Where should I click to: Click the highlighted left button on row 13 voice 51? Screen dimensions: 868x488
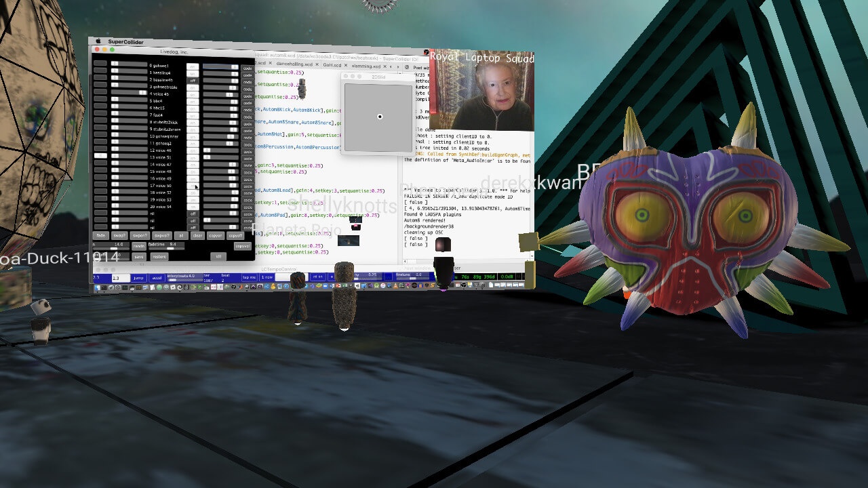click(100, 156)
